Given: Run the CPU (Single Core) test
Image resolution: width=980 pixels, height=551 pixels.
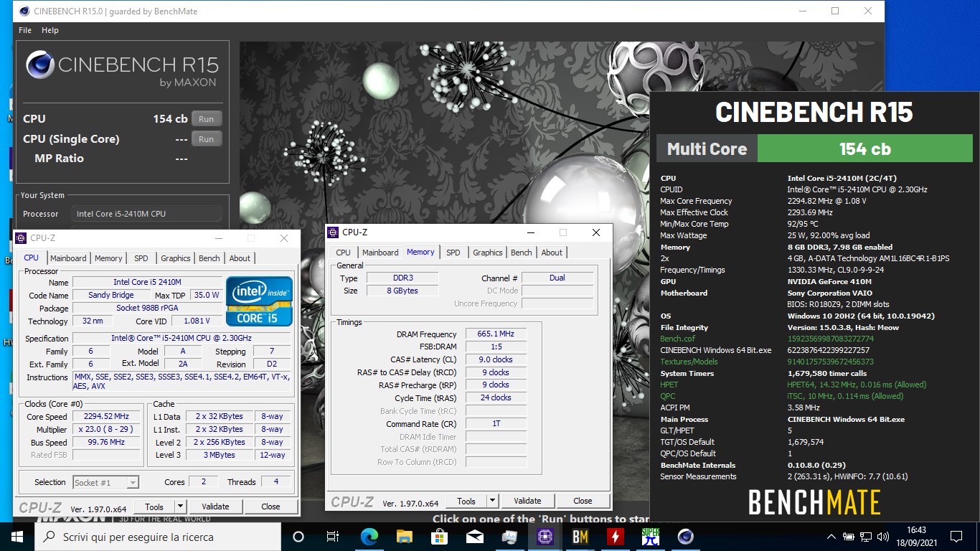Looking at the screenshot, I should pyautogui.click(x=207, y=139).
